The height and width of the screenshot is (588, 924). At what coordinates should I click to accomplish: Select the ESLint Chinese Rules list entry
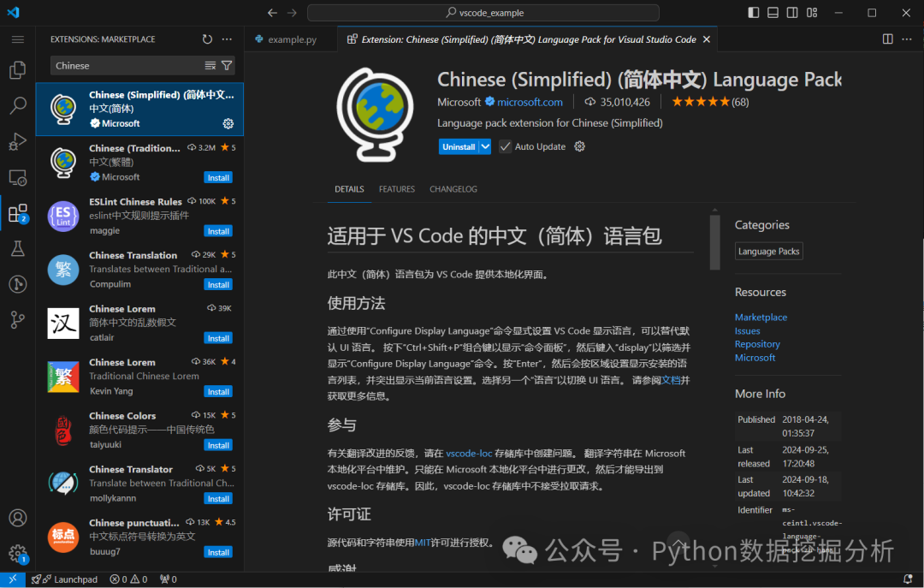click(139, 216)
